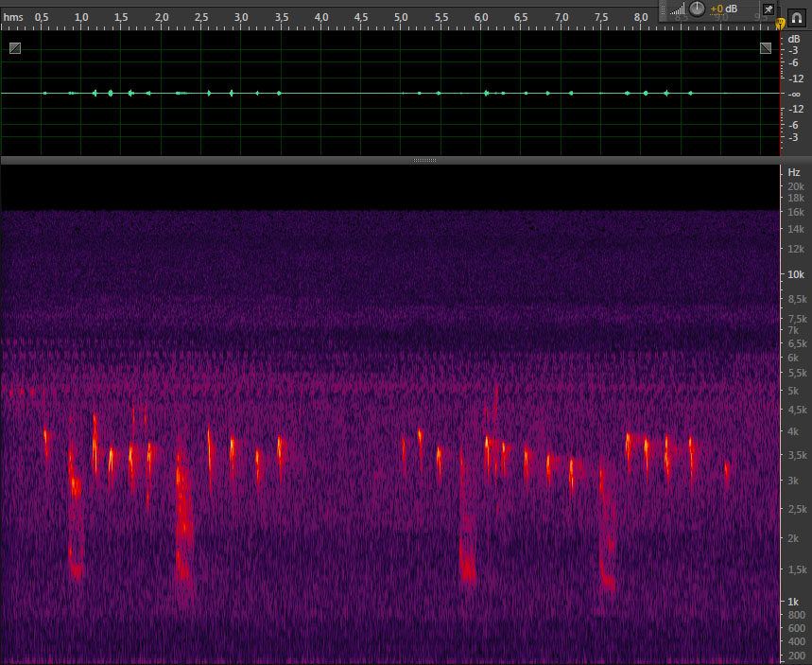Click the 'hms' time format label

click(x=13, y=17)
